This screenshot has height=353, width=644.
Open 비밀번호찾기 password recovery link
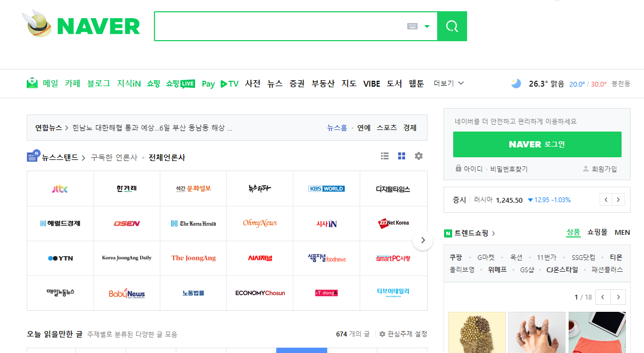(x=509, y=169)
